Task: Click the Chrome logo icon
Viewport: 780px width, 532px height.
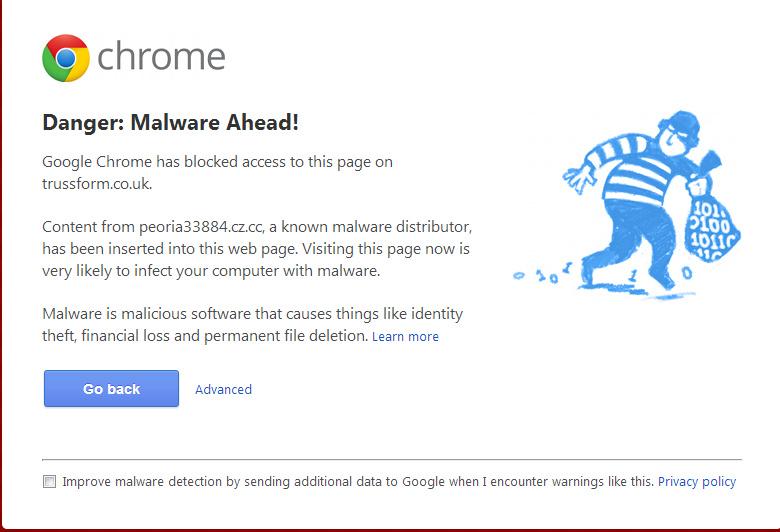Action: coord(66,58)
